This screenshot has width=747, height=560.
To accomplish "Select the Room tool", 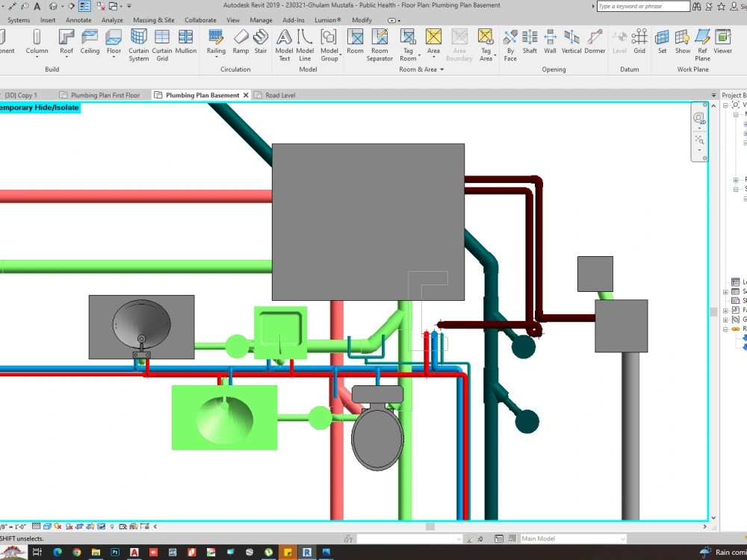I will pyautogui.click(x=355, y=42).
